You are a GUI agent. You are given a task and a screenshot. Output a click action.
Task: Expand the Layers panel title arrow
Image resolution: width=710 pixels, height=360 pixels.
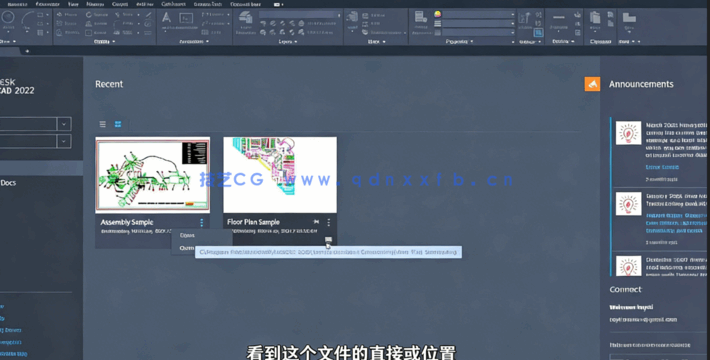coord(296,42)
